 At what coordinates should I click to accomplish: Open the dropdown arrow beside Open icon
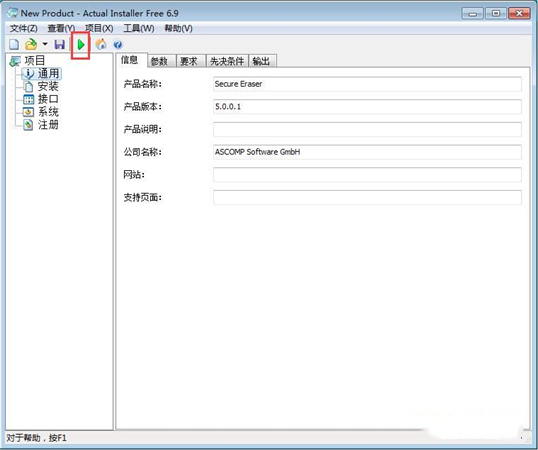pyautogui.click(x=45, y=44)
